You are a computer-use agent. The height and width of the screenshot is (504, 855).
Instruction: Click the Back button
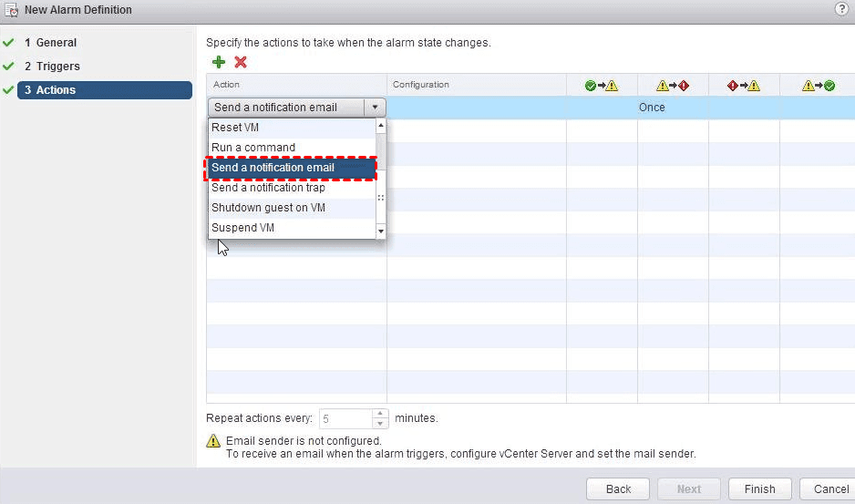click(x=618, y=489)
